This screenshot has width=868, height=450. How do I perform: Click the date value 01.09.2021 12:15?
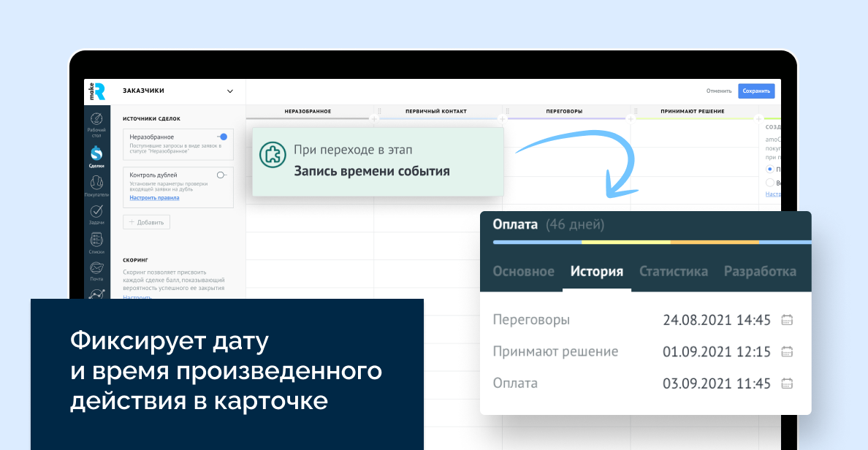[x=717, y=351]
